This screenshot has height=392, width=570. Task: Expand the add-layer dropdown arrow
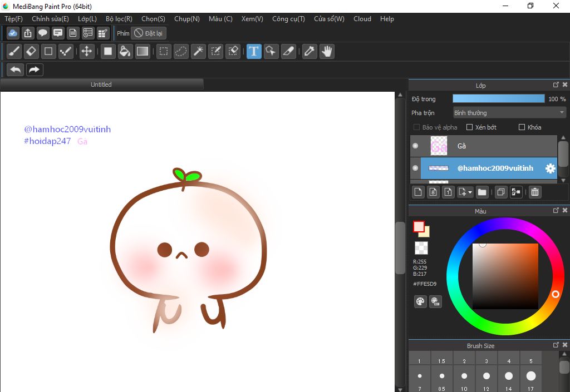click(x=470, y=192)
